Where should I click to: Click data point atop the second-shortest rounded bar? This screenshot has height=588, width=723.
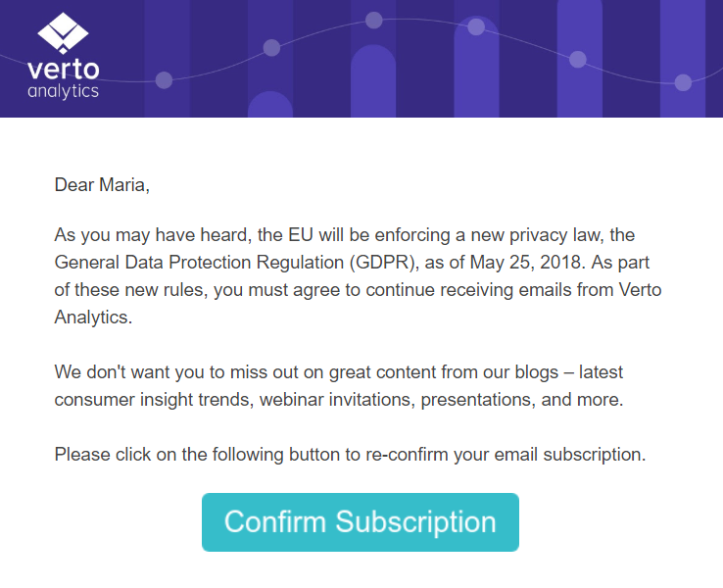tap(374, 21)
